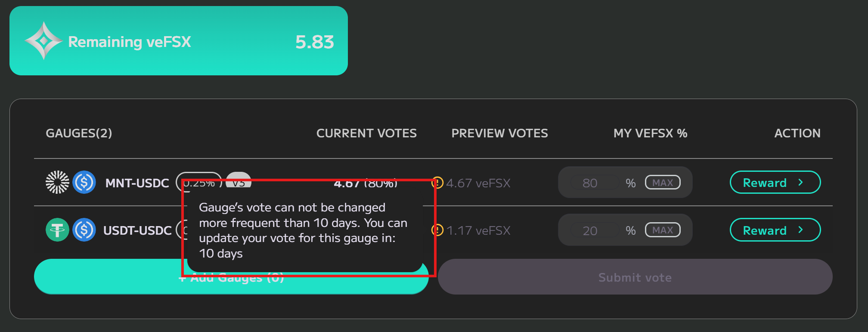Click the V3 badge on MNT-USDC
868x332 pixels.
tap(238, 177)
